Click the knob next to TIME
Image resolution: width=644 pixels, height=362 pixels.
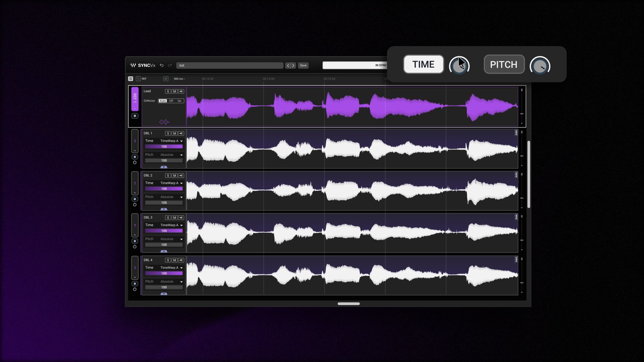[459, 66]
